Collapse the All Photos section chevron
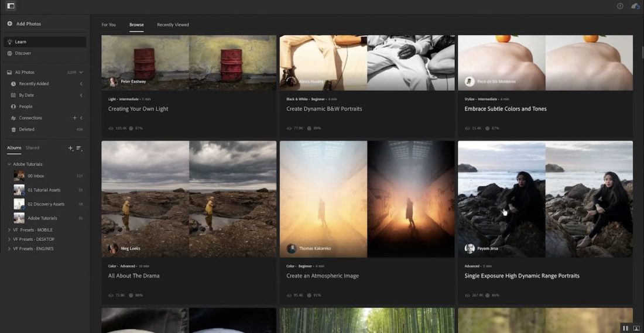The height and width of the screenshot is (333, 644). click(81, 73)
